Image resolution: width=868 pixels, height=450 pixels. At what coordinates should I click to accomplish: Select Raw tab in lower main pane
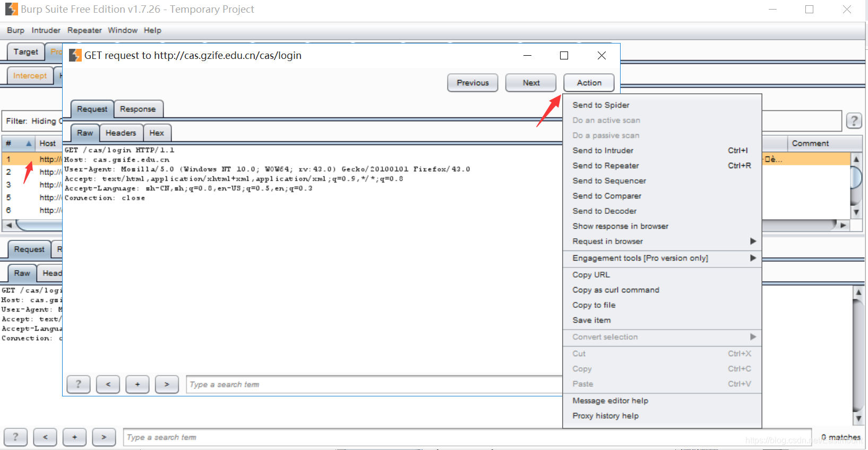(22, 273)
